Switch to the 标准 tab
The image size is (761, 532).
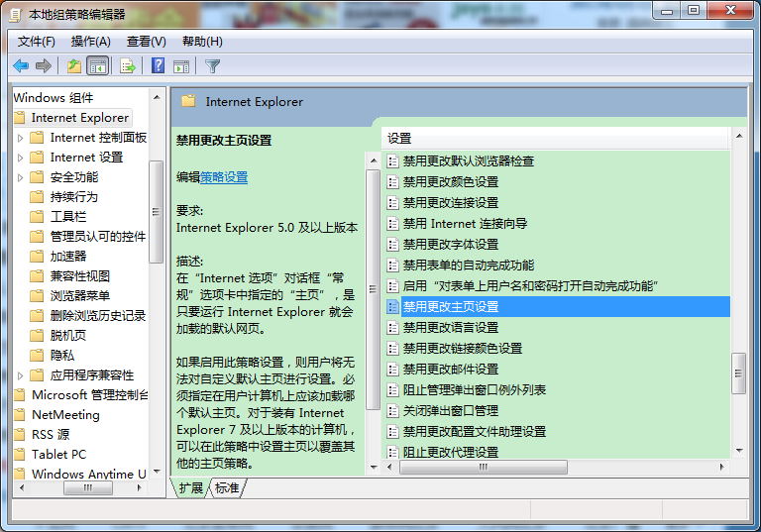pyautogui.click(x=227, y=487)
